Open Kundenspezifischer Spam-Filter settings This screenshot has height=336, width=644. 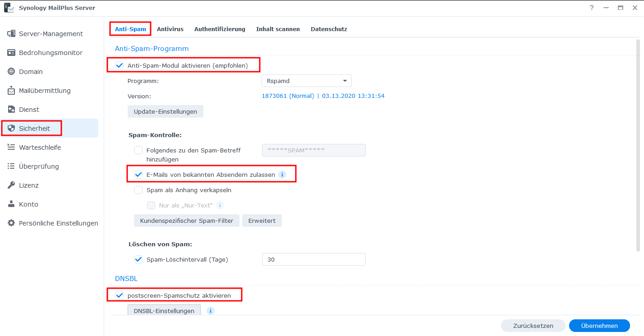pos(186,221)
